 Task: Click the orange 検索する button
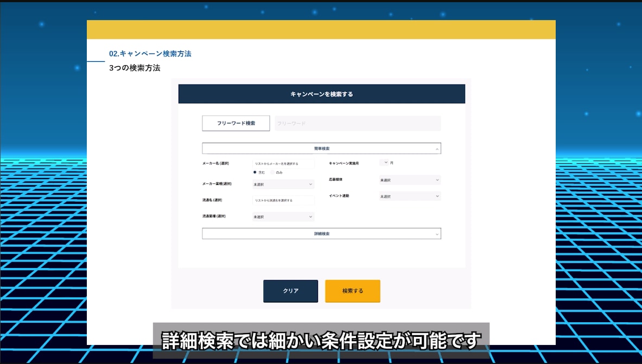coord(353,291)
